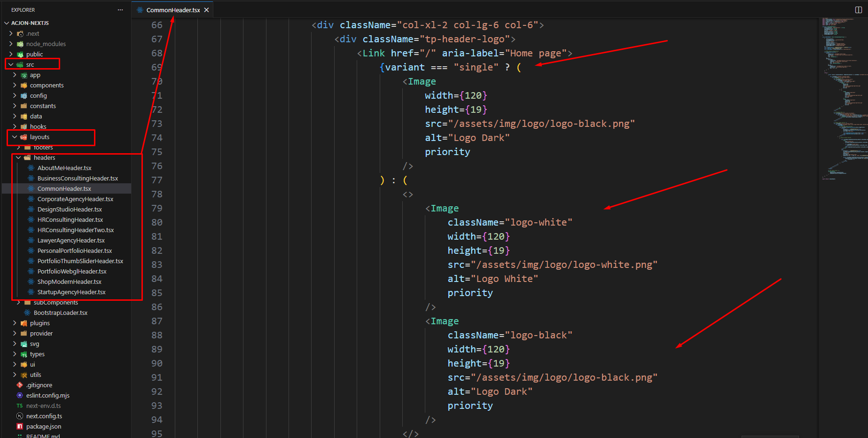This screenshot has height=438, width=868.
Task: Click the split editor icon
Action: tap(858, 10)
